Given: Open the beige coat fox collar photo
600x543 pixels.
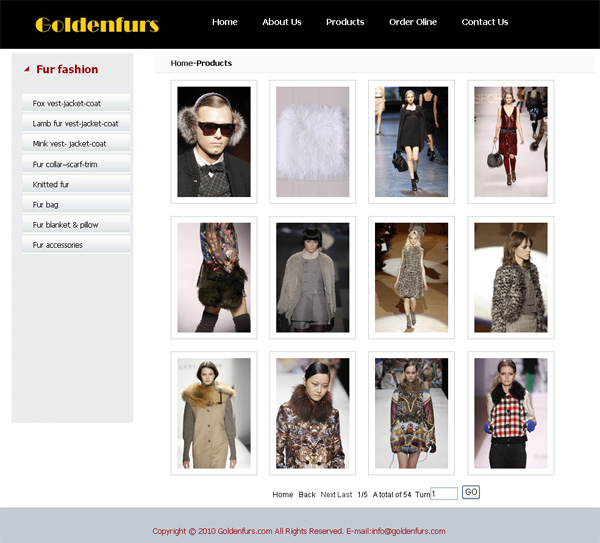Looking at the screenshot, I should point(214,413).
